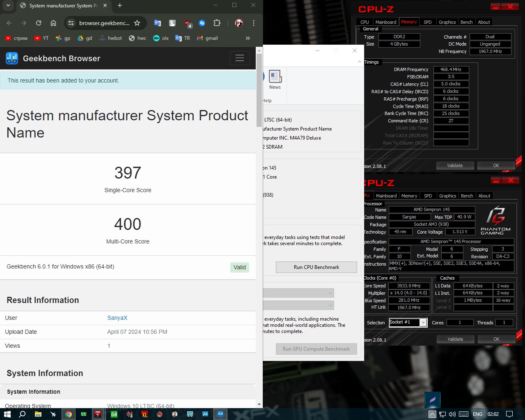Switch to Memory tab in bottom CPU-Z
The height and width of the screenshot is (420, 525).
click(409, 196)
